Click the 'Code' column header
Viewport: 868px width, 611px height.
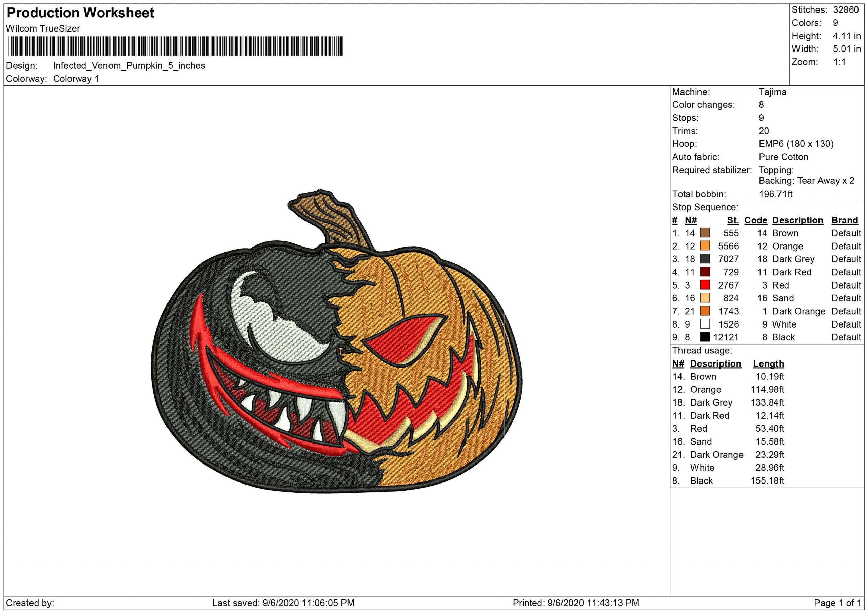point(755,220)
